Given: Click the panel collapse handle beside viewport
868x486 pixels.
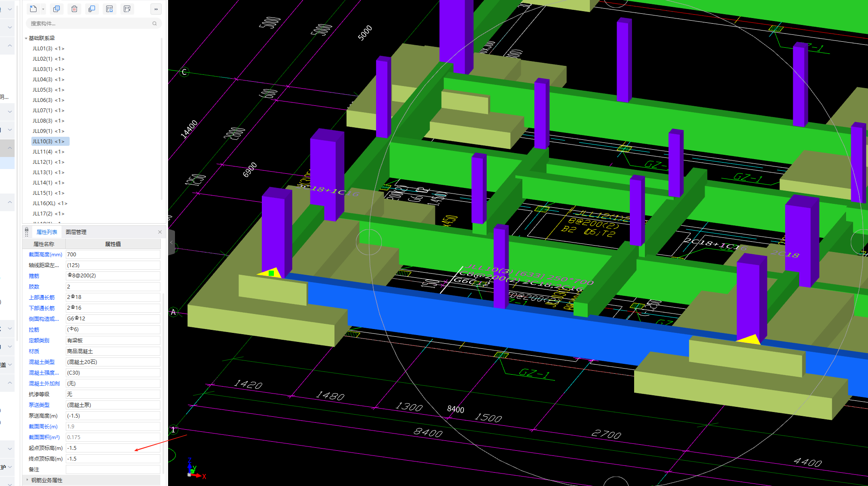Looking at the screenshot, I should [172, 242].
